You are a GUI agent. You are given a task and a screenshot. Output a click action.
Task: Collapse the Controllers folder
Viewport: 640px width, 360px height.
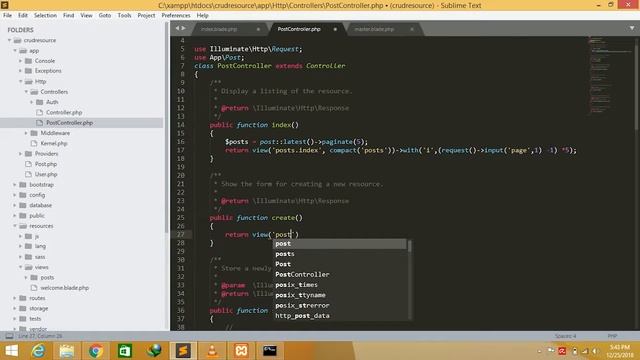pos(26,91)
